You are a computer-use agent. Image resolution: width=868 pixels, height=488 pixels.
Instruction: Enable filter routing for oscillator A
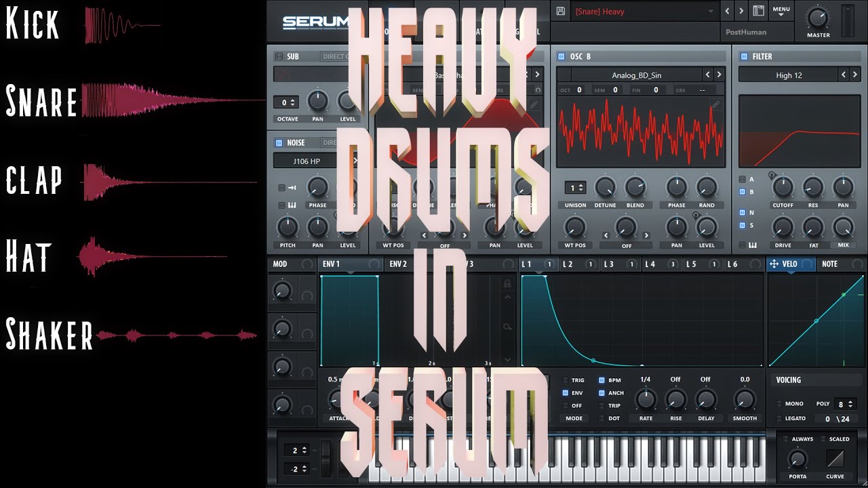pyautogui.click(x=743, y=180)
